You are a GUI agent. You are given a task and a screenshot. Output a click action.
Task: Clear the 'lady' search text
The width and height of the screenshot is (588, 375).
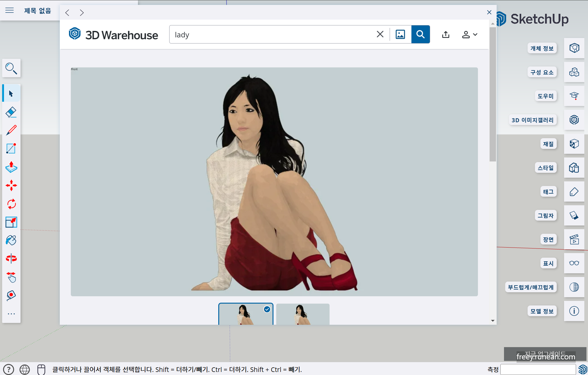(380, 34)
